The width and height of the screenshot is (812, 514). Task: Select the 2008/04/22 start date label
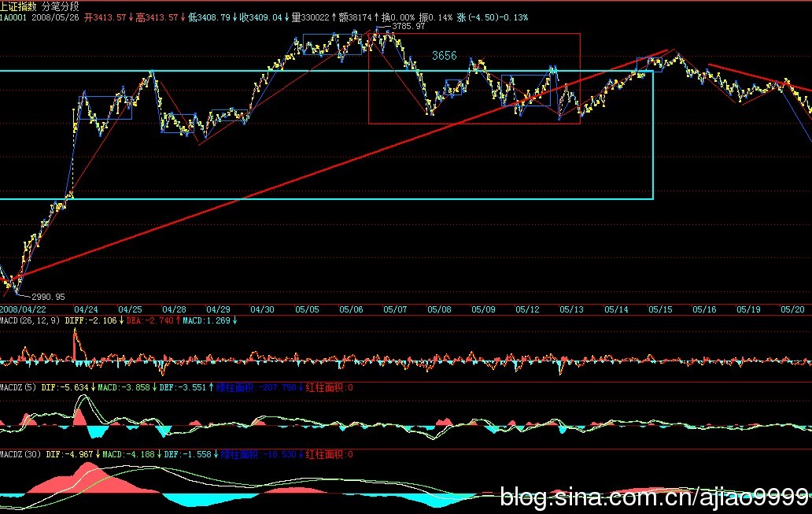pos(20,309)
